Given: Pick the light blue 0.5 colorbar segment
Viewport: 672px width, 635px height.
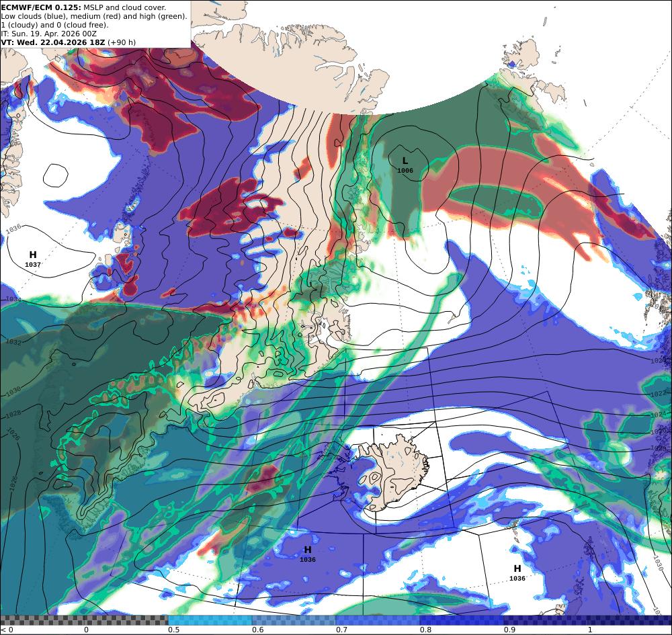Looking at the screenshot, I should coord(210,620).
